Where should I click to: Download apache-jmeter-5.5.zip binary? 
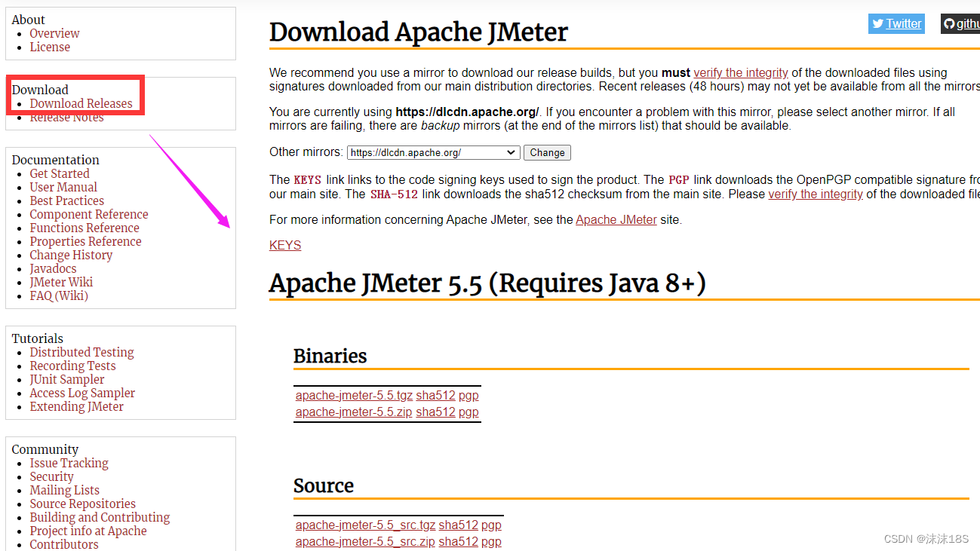coord(354,412)
